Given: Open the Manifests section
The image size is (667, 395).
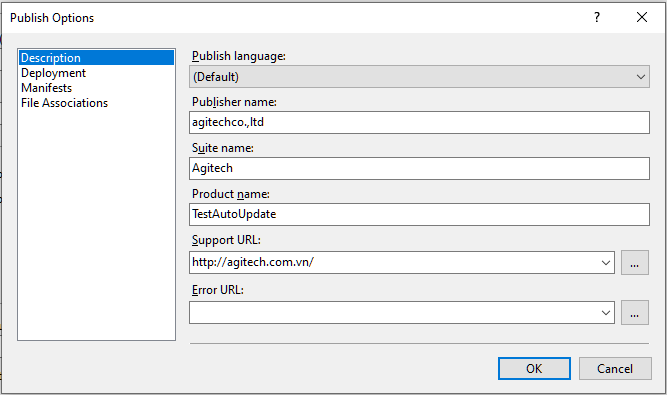Looking at the screenshot, I should pyautogui.click(x=46, y=88).
